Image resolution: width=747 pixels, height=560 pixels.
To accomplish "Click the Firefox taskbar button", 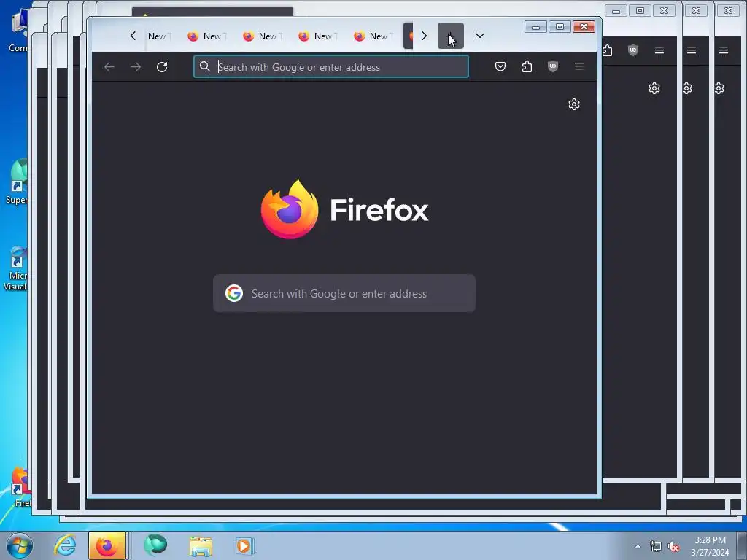I will [107, 545].
